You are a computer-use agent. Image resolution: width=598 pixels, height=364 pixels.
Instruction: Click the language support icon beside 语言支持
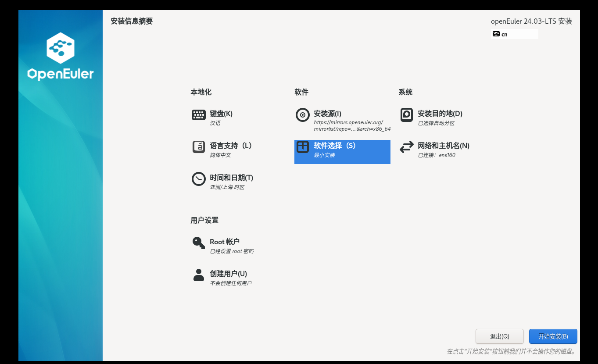(199, 147)
